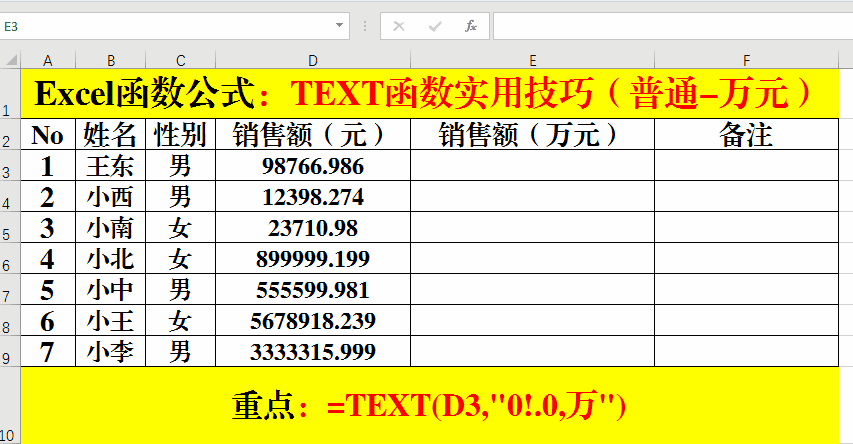Click the value 5678918.239

point(313,320)
